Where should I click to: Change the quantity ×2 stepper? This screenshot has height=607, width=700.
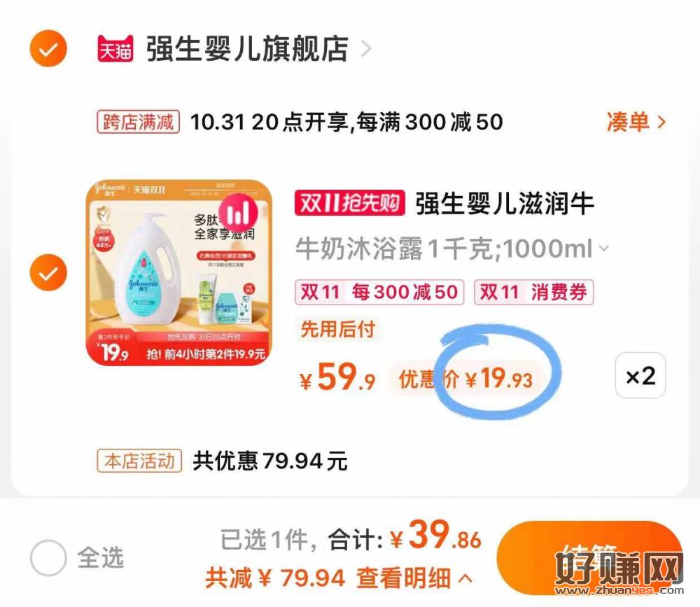[x=640, y=376]
